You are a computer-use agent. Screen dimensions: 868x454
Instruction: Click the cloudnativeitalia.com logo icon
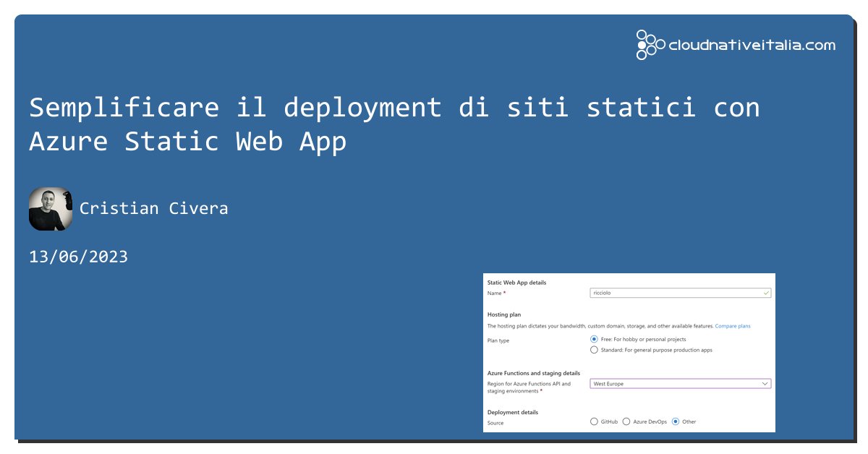[650, 45]
